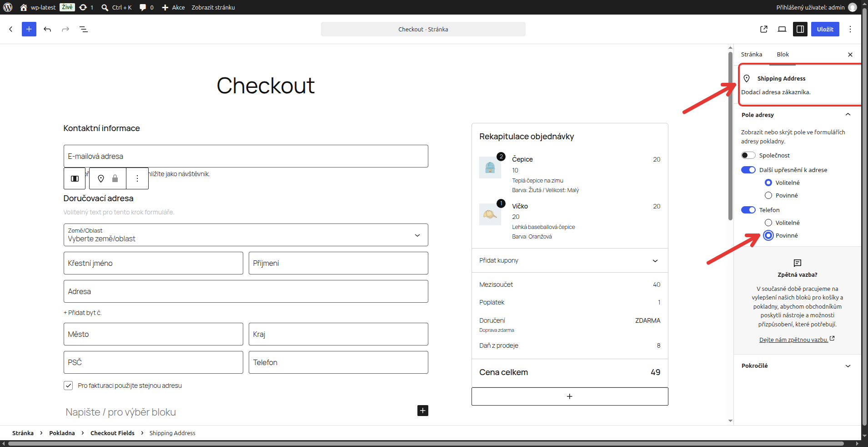Open the Dejte nám zpětnou vazbu link
868x447 pixels.
(797, 340)
